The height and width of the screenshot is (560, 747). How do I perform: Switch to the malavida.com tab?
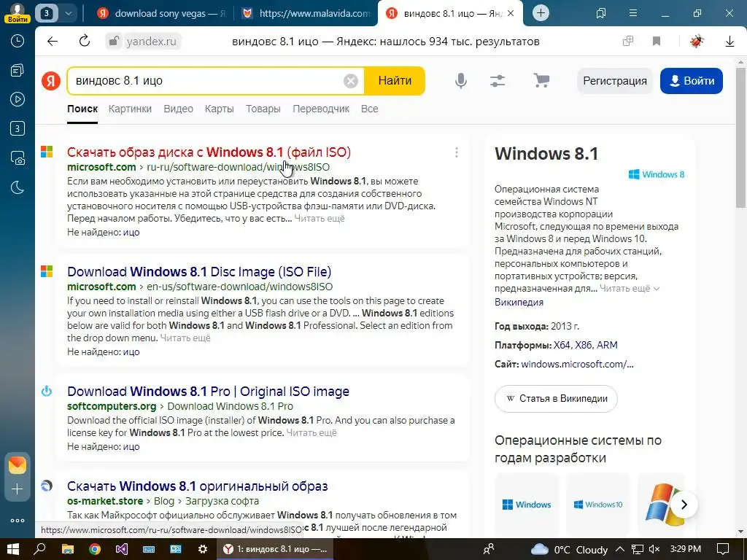307,13
